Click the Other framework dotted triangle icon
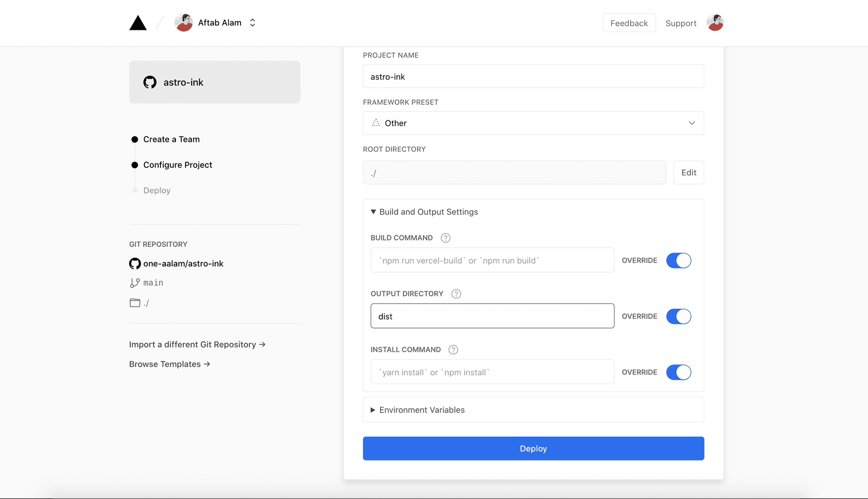 (x=376, y=122)
